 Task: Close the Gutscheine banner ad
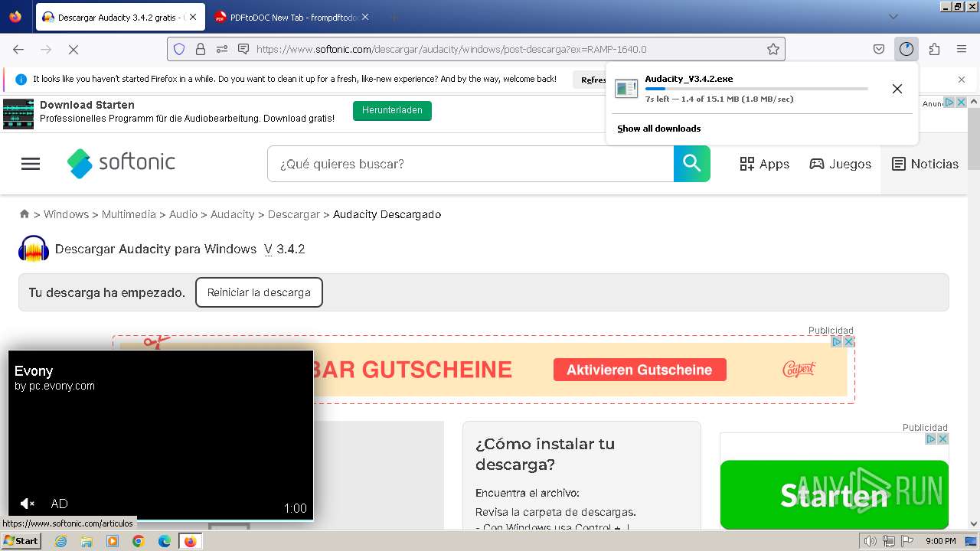click(848, 342)
